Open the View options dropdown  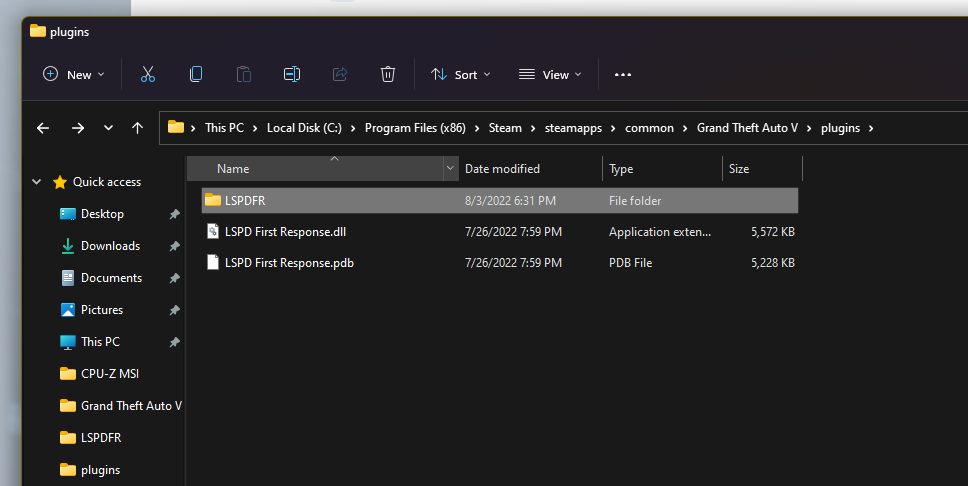tap(550, 75)
